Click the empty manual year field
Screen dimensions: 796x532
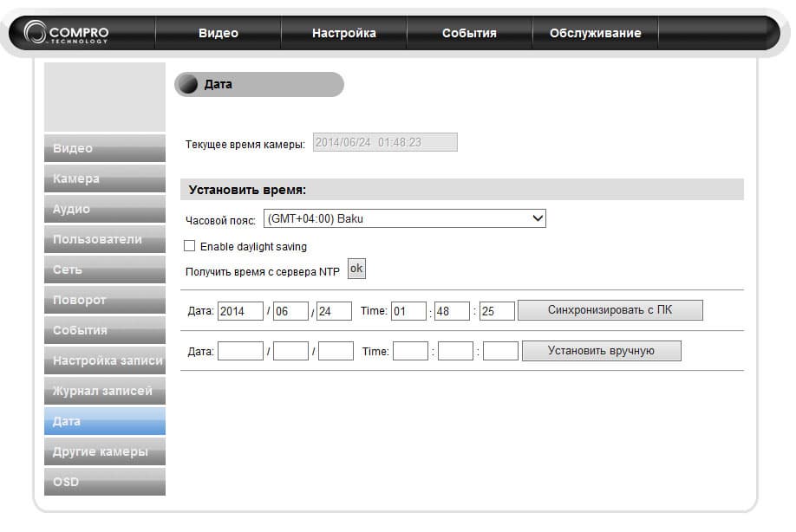click(x=241, y=351)
